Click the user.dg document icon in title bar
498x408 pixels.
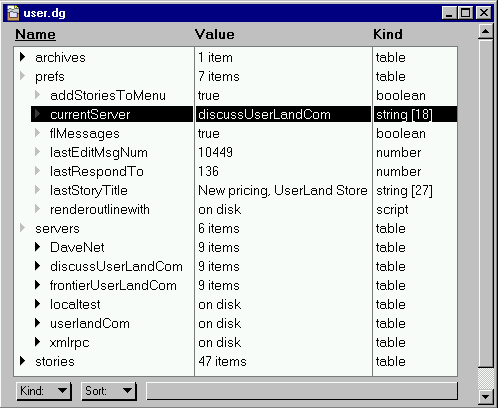coord(13,13)
